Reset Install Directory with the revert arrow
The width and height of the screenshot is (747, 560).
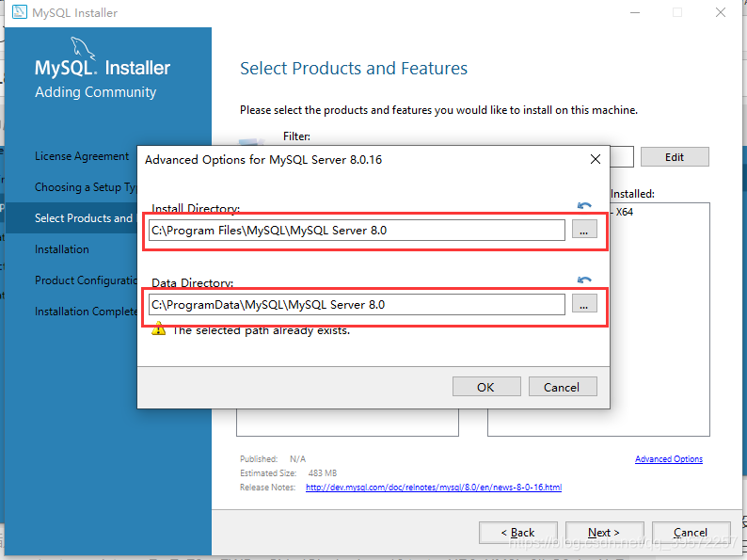584,206
